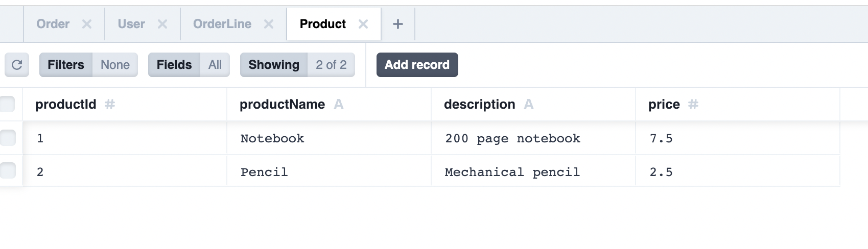Screen dimensions: 868x249
Task: Click the refresh records icon
Action: pyautogui.click(x=17, y=65)
